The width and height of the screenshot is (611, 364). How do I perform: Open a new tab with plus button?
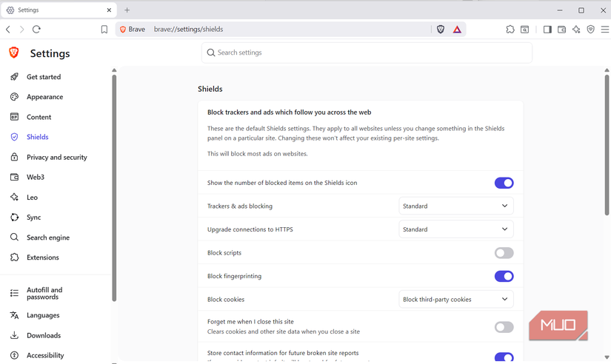click(127, 10)
